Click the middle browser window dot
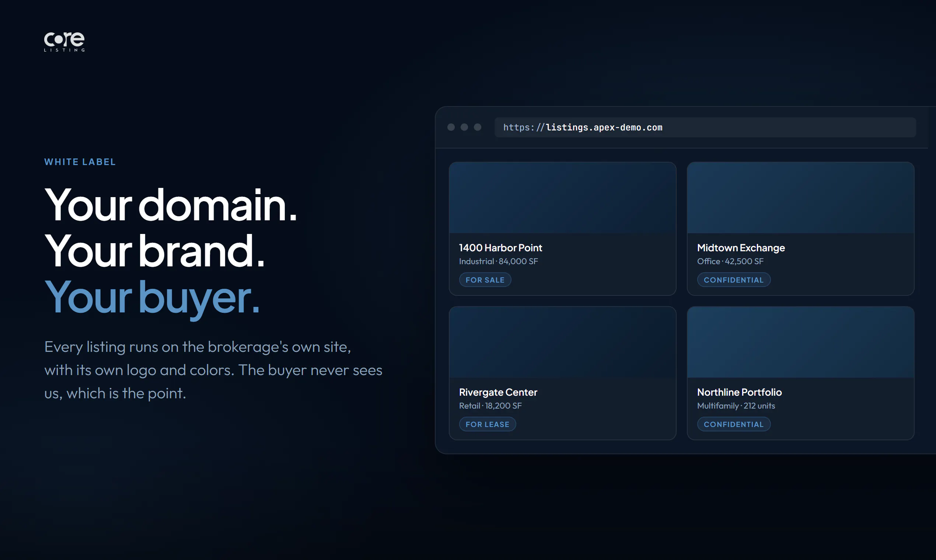The image size is (936, 560). 464,127
